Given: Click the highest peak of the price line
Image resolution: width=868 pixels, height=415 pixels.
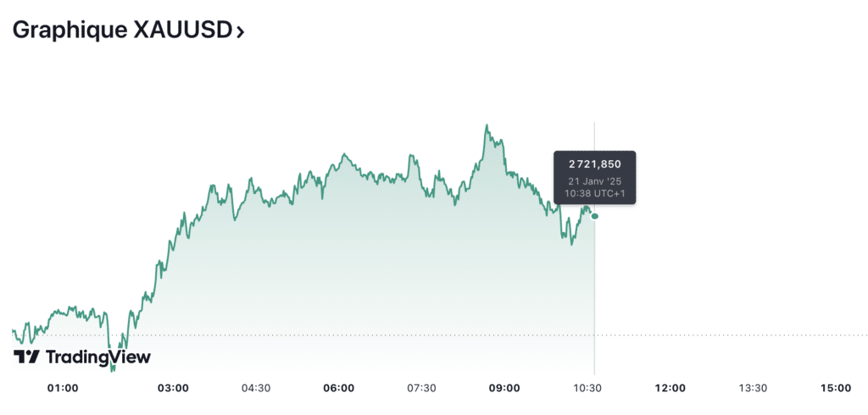Looking at the screenshot, I should (487, 126).
